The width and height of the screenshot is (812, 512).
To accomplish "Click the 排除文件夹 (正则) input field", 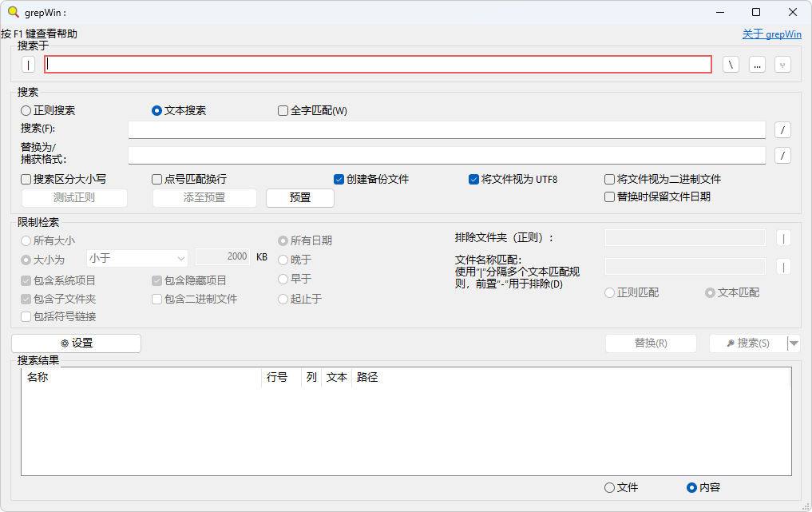I will pos(685,238).
